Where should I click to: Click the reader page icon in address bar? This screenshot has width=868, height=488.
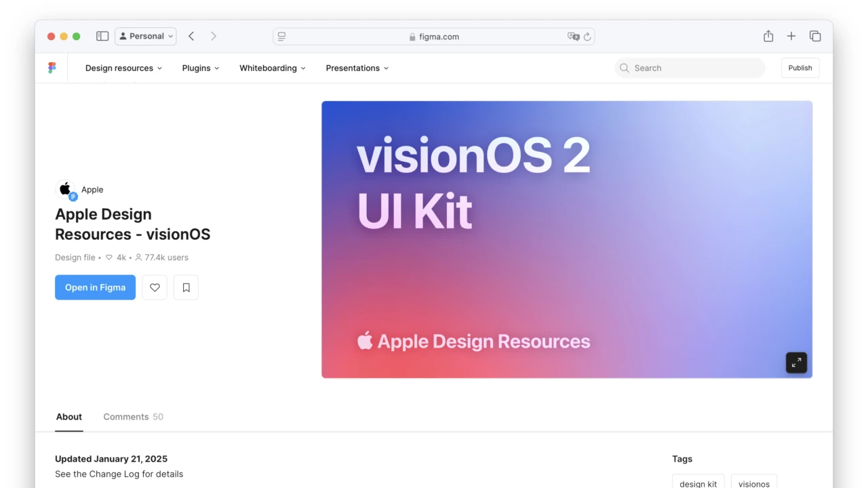(281, 37)
